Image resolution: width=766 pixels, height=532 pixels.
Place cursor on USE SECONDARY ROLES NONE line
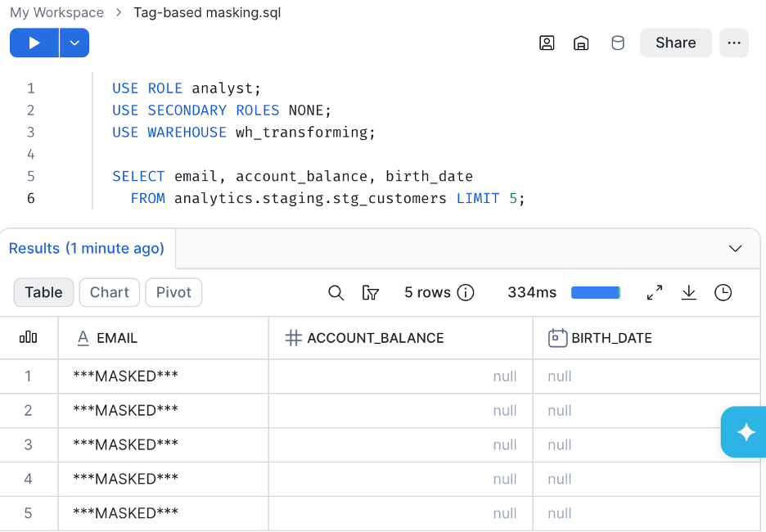[222, 110]
